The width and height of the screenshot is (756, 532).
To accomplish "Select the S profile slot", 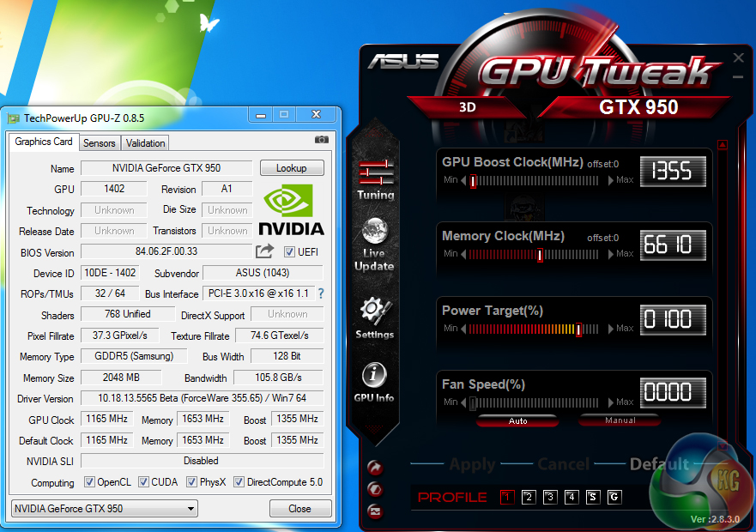I will coord(593,497).
